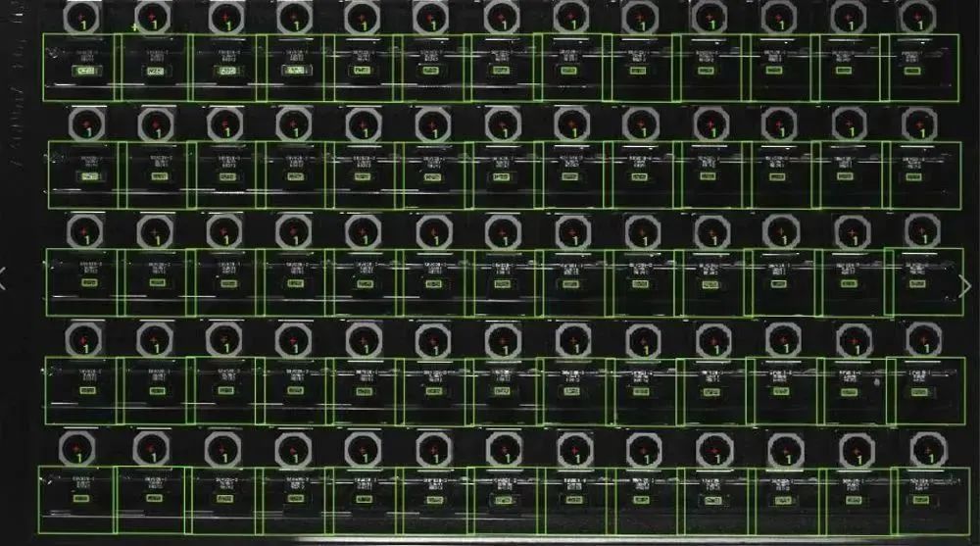Click the last circular marker in the second row
980x546 pixels.
click(x=918, y=123)
